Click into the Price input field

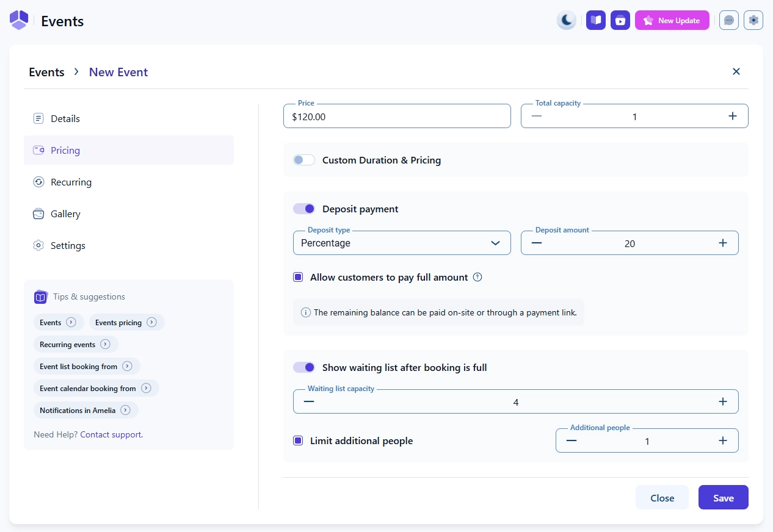coord(396,117)
